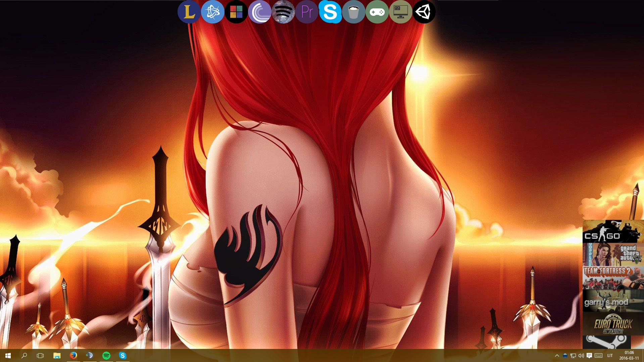Open the computer monitor dock icon

(400, 12)
